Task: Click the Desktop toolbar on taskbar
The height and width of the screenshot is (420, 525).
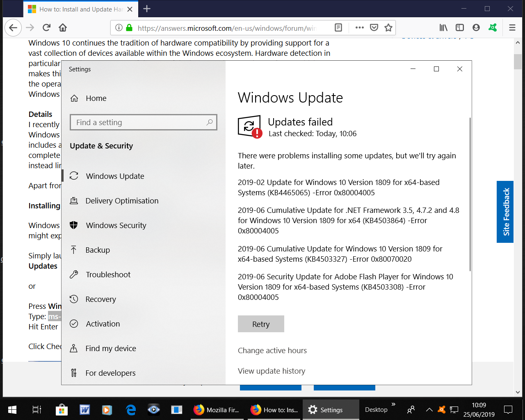Action: 376,410
